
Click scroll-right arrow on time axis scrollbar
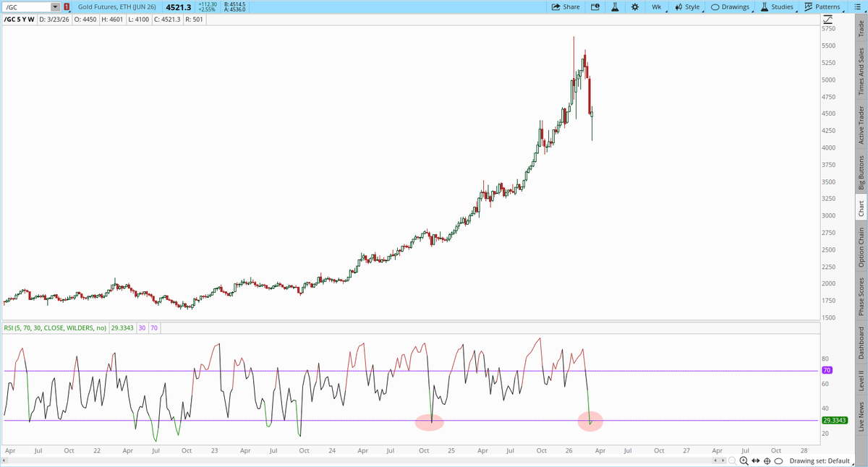(x=723, y=460)
